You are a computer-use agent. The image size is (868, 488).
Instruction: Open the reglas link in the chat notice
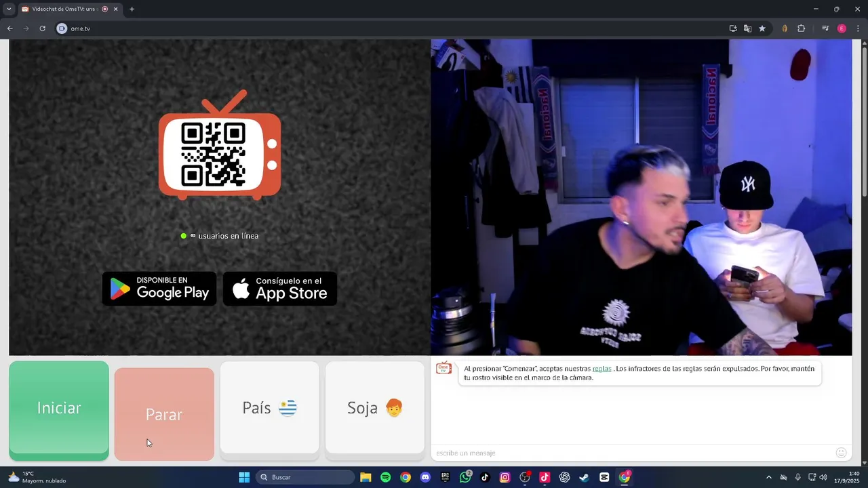[602, 369]
